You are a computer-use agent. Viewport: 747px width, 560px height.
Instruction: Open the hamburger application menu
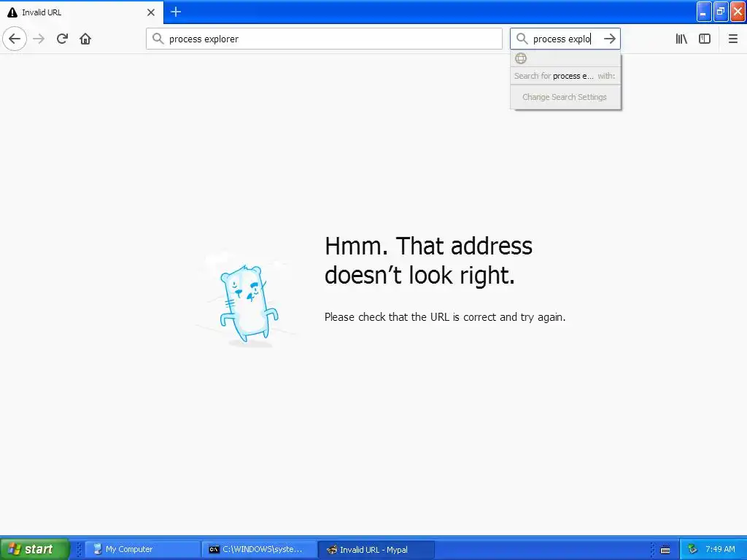pos(732,39)
